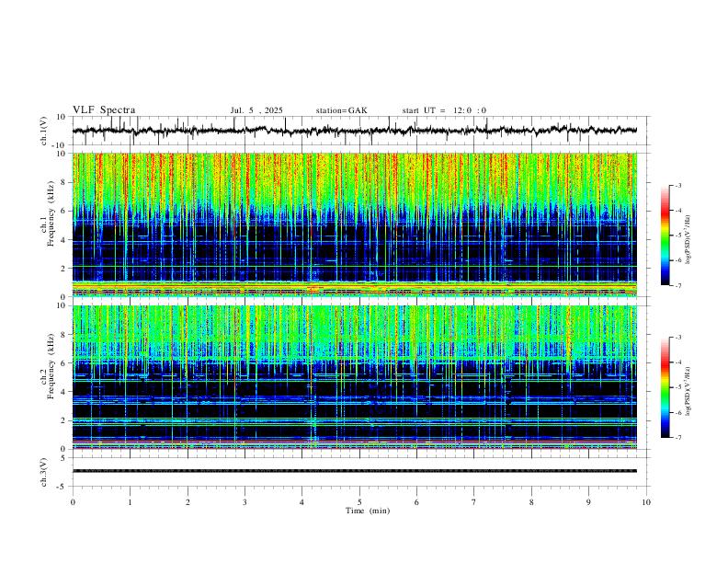Click time axis tick label "5"
728x563 pixels.
click(359, 502)
